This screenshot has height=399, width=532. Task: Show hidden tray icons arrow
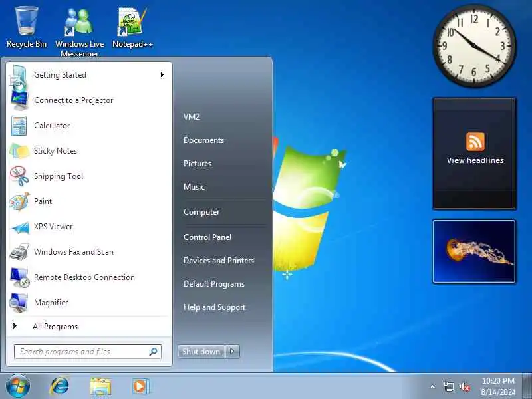(433, 386)
